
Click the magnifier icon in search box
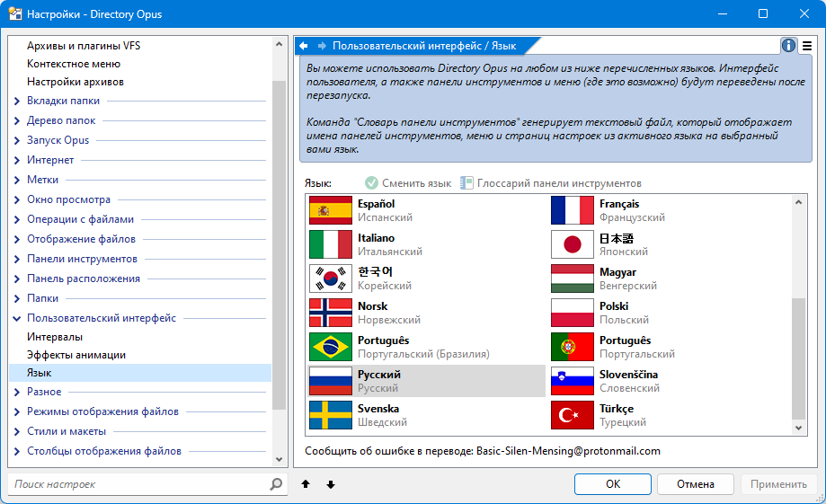point(276,484)
